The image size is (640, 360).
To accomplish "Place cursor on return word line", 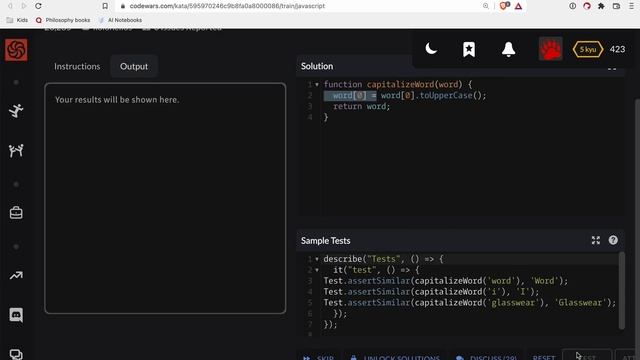I will [361, 107].
